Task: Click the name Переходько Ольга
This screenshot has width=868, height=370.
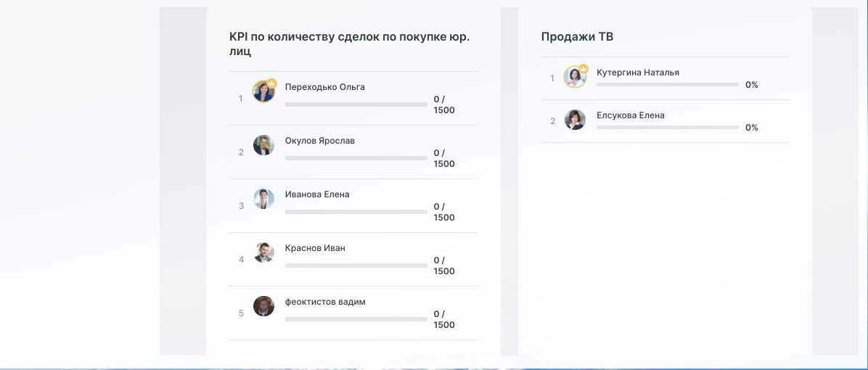Action: [x=325, y=87]
